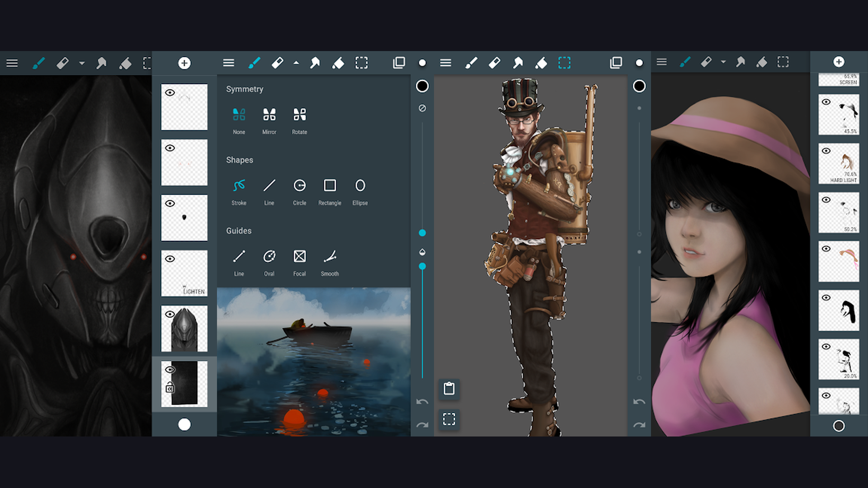Click the clipboard paste icon on the canvas

tap(448, 389)
